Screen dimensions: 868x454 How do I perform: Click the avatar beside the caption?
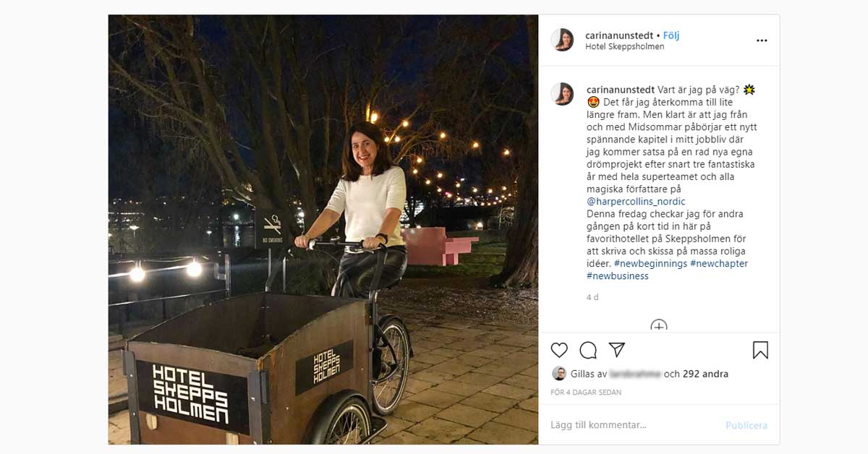click(x=562, y=94)
